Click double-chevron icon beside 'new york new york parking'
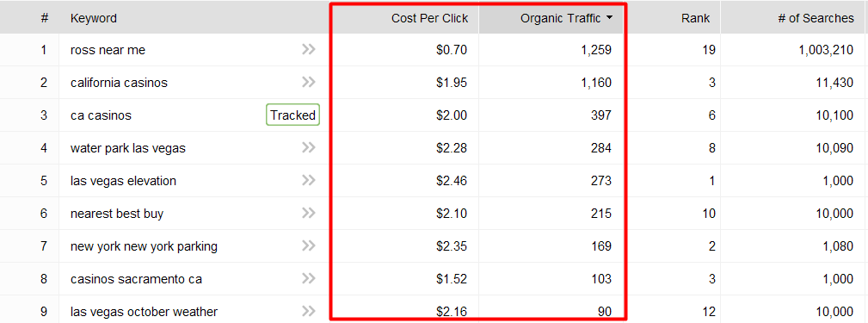This screenshot has width=868, height=323. tap(308, 245)
